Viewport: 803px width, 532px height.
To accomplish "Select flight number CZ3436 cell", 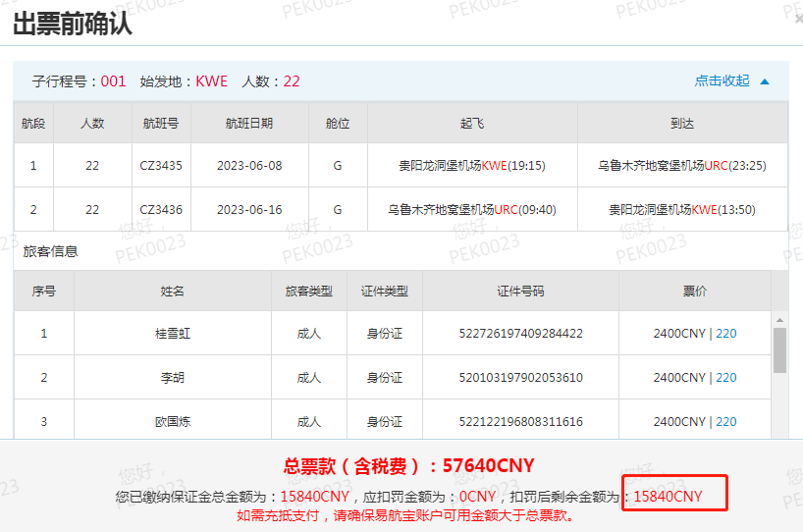I will [161, 210].
